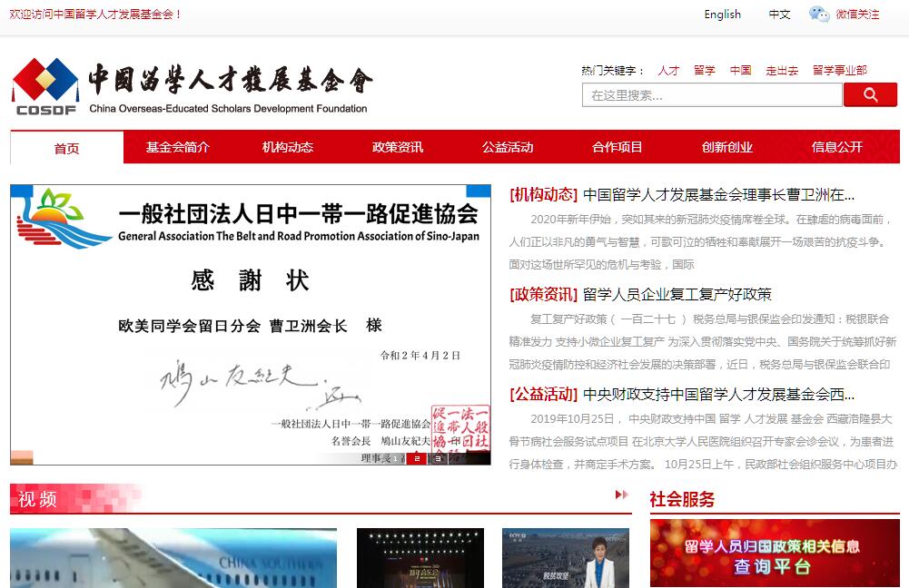This screenshot has height=588, width=909.
Task: Click the red search magnifier button
Action: (x=870, y=95)
